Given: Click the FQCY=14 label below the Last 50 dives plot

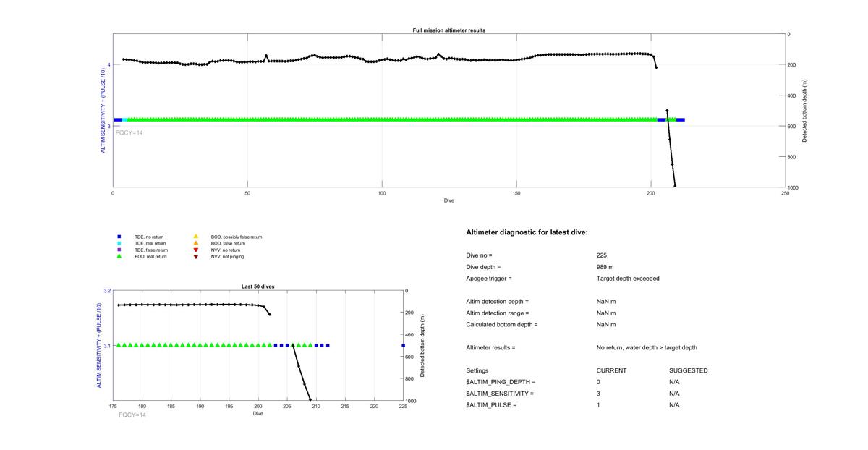Looking at the screenshot, I should [132, 415].
